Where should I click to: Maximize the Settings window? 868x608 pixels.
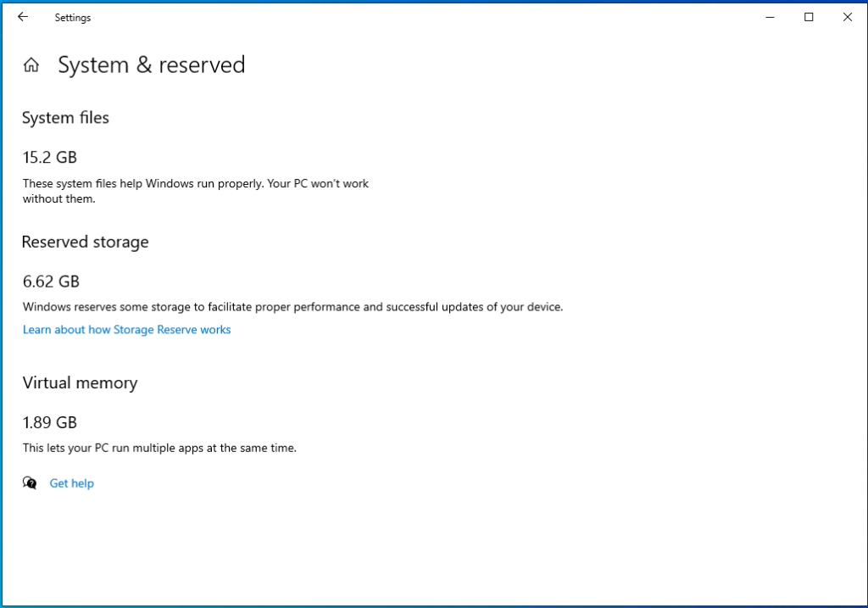808,16
